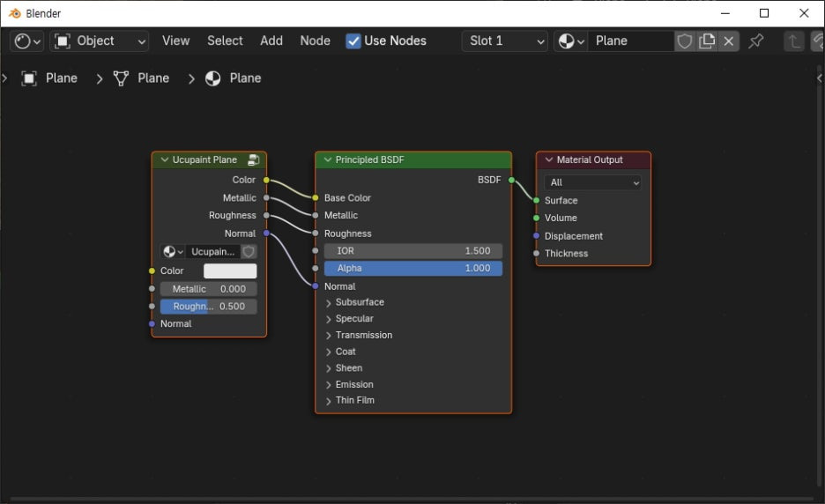The image size is (825, 504).
Task: Click the Plane material breadcrumb
Action: [x=245, y=78]
